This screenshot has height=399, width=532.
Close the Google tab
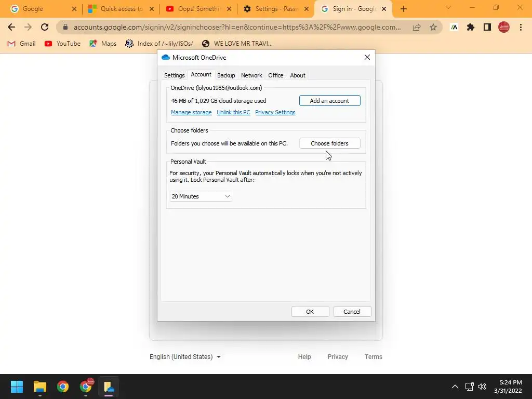click(x=74, y=9)
